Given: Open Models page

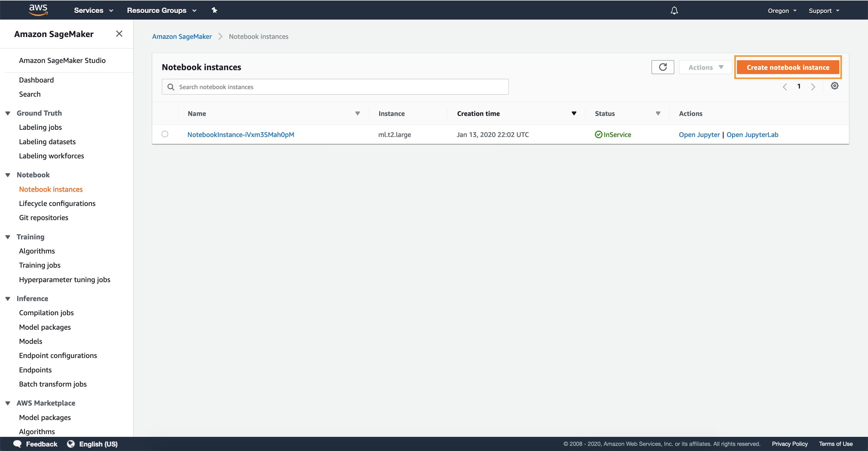Looking at the screenshot, I should click(31, 341).
